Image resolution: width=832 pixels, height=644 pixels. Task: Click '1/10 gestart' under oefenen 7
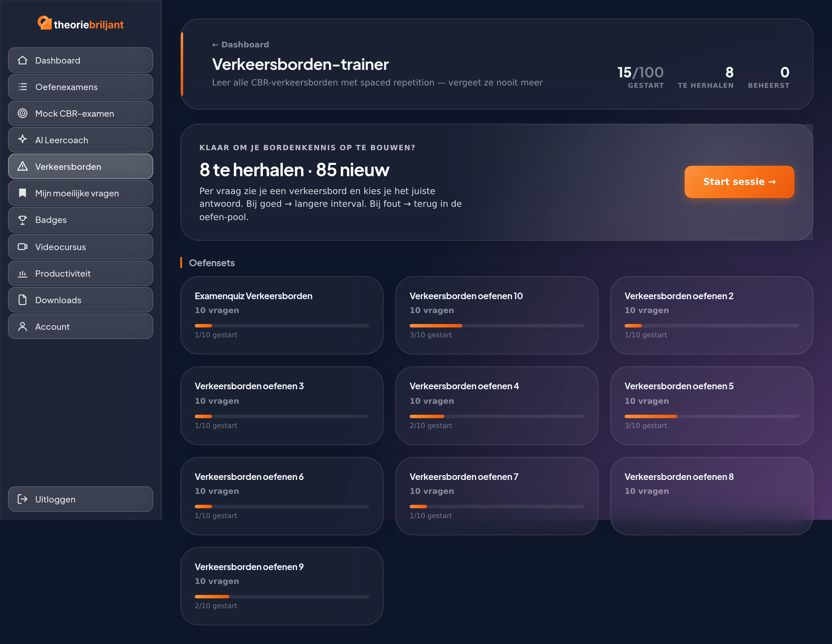(x=431, y=515)
